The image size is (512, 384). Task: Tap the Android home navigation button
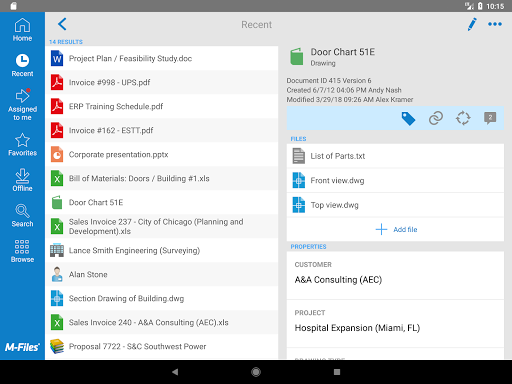coord(256,372)
